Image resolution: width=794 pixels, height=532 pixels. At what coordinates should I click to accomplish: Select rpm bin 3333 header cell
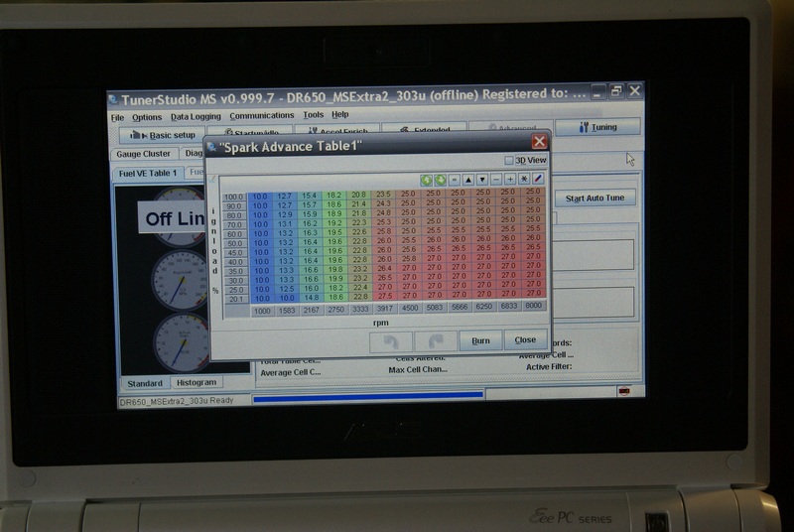tap(360, 309)
